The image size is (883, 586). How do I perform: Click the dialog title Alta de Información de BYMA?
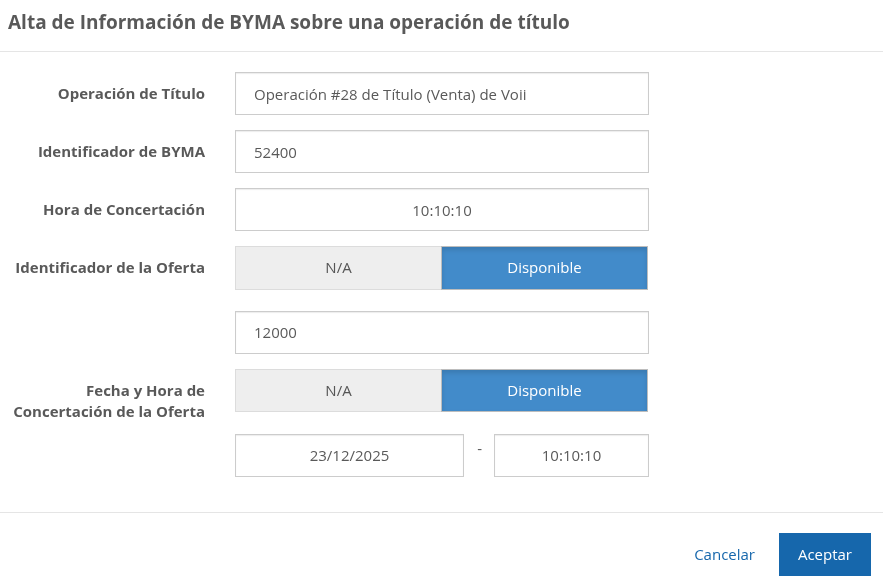coord(288,22)
